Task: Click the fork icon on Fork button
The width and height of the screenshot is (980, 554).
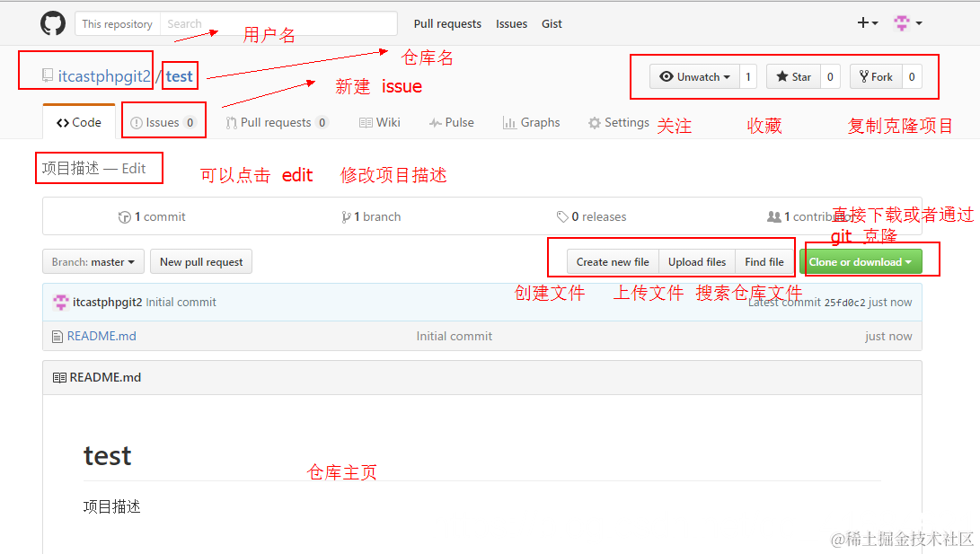Action: (x=864, y=76)
